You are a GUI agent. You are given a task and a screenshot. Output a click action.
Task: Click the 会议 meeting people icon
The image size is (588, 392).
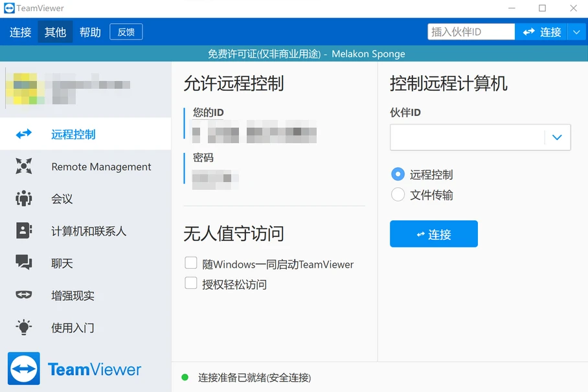pos(23,198)
